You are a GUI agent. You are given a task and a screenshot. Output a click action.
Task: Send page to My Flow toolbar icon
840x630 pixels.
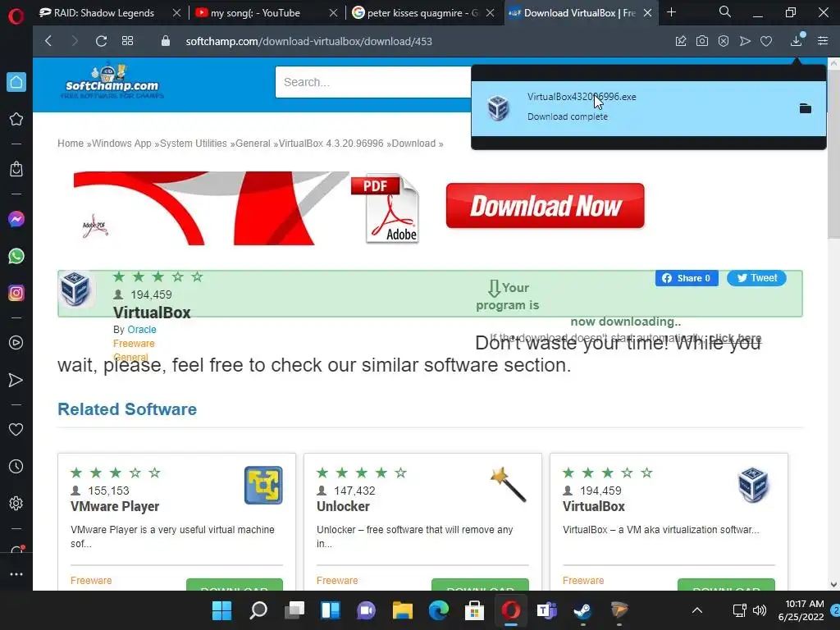745,41
